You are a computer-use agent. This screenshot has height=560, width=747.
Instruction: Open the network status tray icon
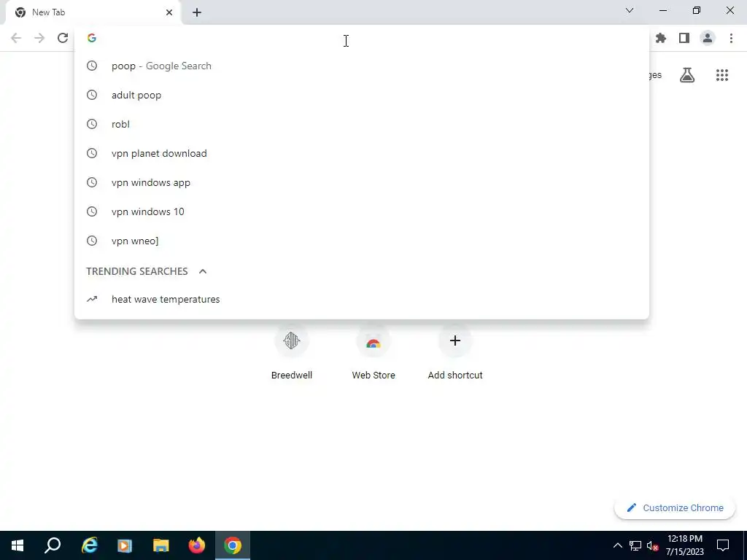point(635,545)
